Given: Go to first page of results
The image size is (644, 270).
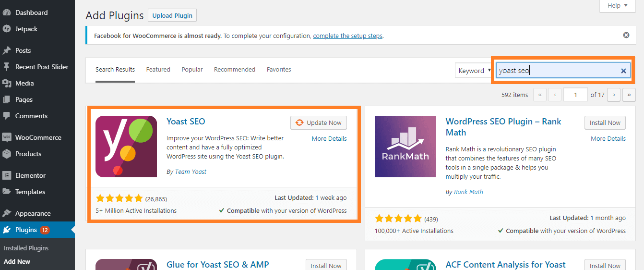Looking at the screenshot, I should pyautogui.click(x=539, y=95).
